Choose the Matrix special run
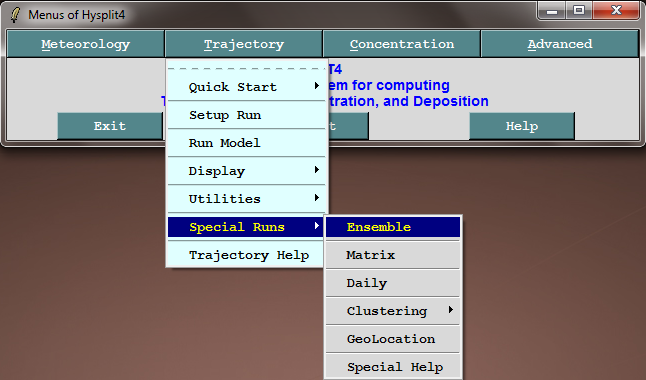This screenshot has height=380, width=646. [393, 255]
